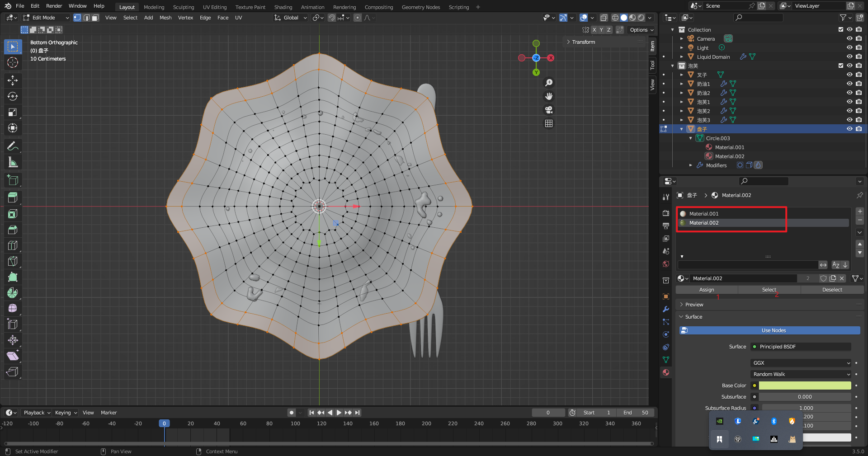868x456 pixels.
Task: Open the Mesh menu
Action: [x=165, y=18]
